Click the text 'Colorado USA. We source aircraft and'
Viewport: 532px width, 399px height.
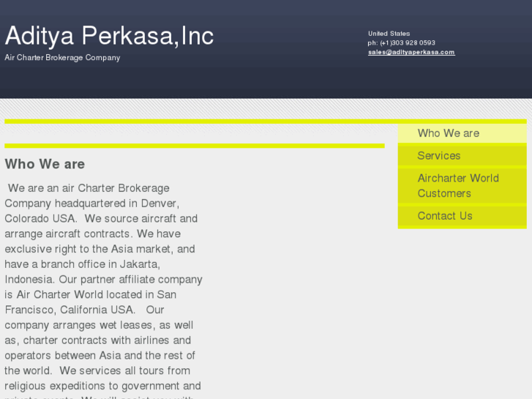[x=101, y=218]
